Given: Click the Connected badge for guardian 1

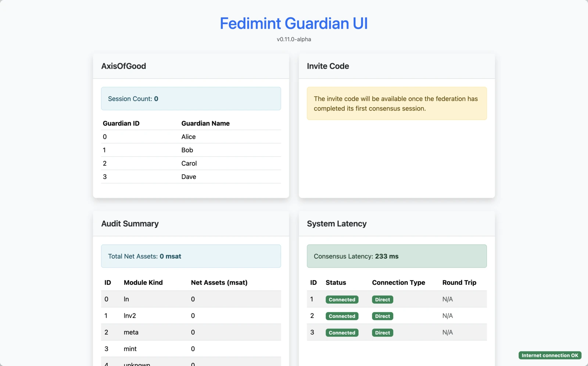Looking at the screenshot, I should coord(342,299).
